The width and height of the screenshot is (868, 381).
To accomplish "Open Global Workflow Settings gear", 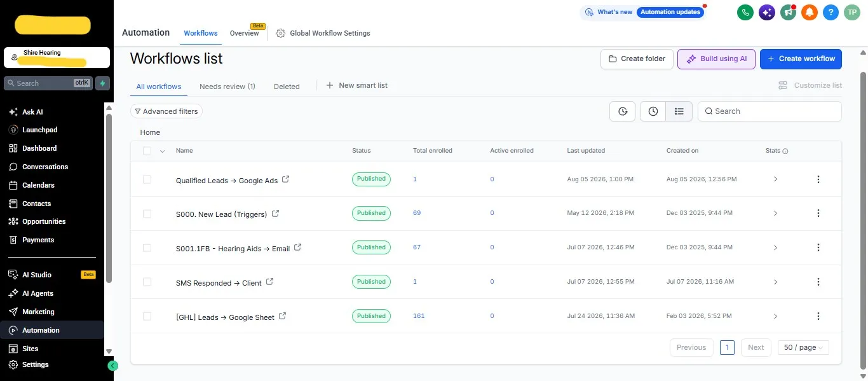I will 280,33.
